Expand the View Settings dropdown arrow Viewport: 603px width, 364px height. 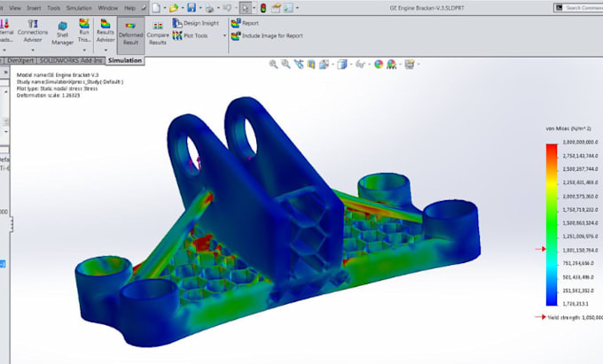(x=418, y=65)
